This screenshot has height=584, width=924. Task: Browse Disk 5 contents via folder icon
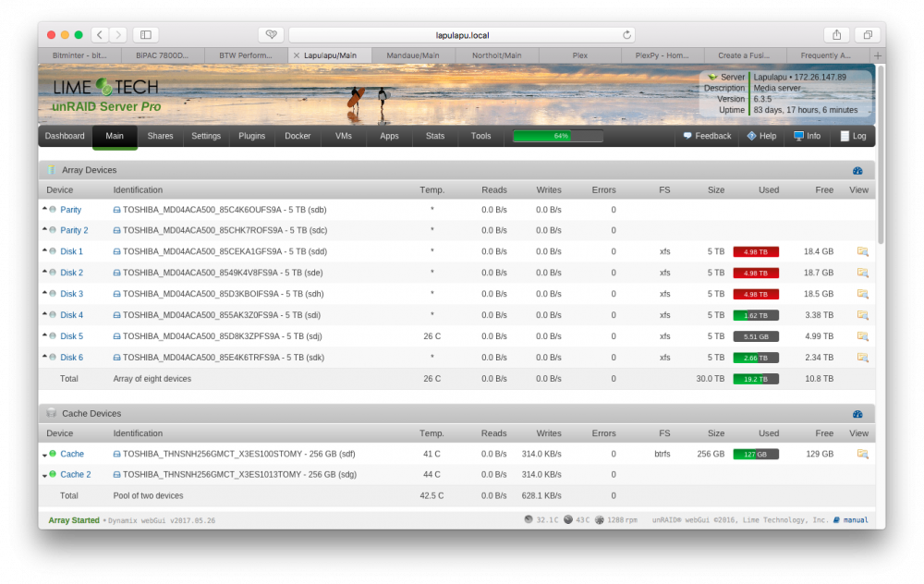coord(863,336)
